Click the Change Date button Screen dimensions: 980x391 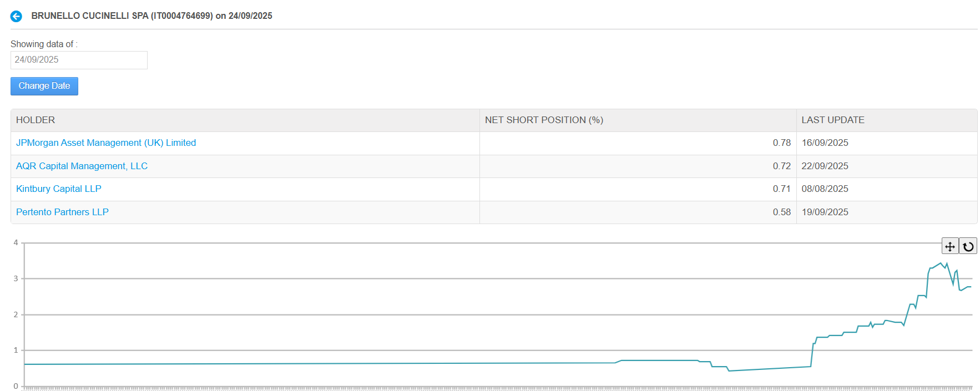(x=44, y=86)
